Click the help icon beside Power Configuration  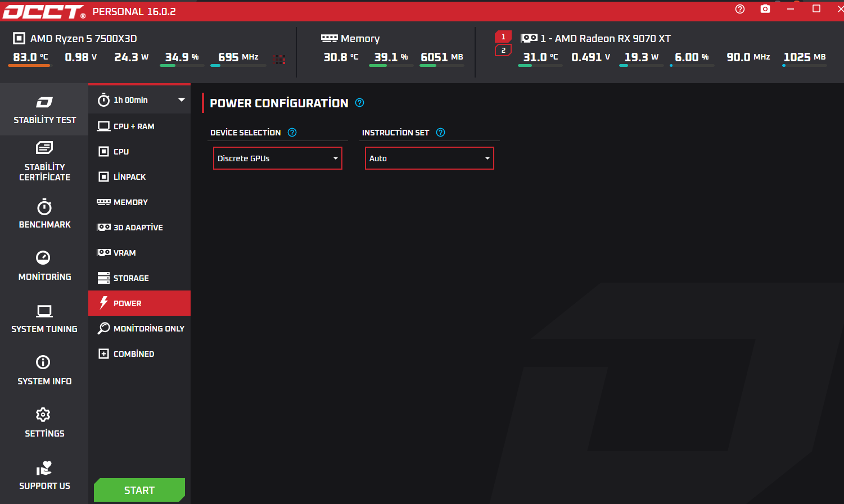pos(360,103)
